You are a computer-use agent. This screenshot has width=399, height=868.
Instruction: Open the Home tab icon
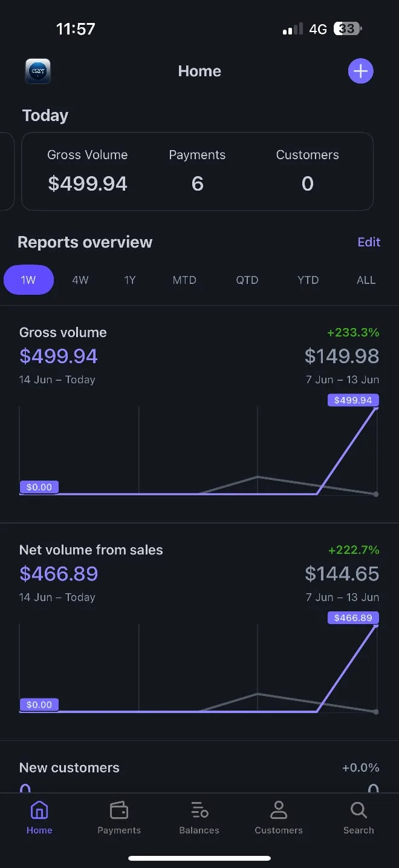(39, 810)
